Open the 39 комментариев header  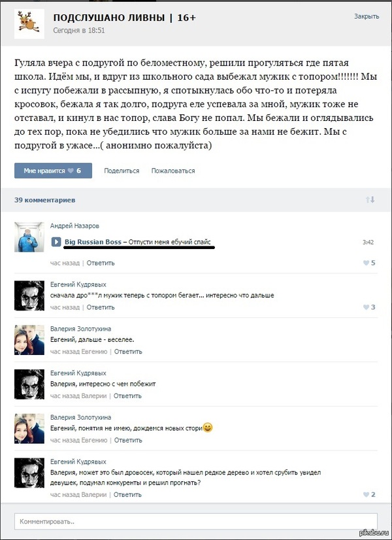click(x=44, y=200)
